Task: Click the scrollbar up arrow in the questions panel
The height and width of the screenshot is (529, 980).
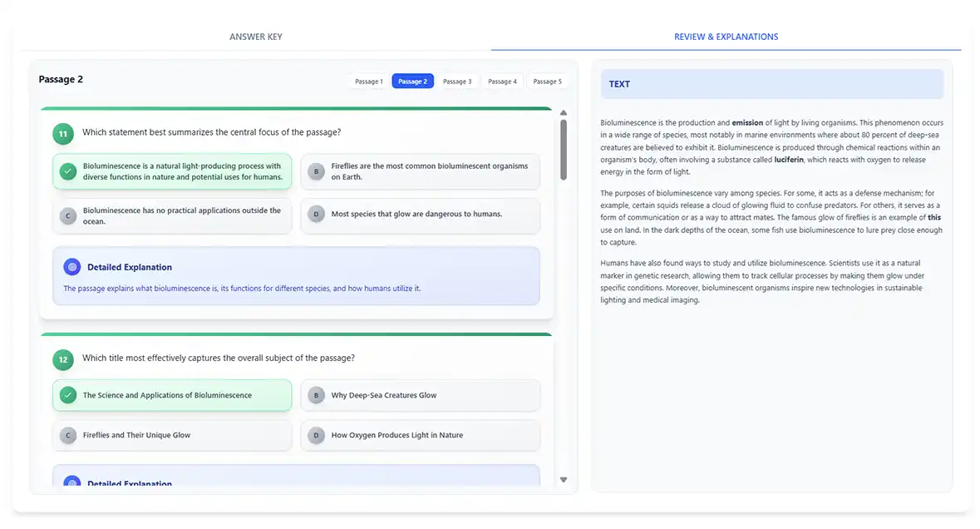Action: point(564,111)
